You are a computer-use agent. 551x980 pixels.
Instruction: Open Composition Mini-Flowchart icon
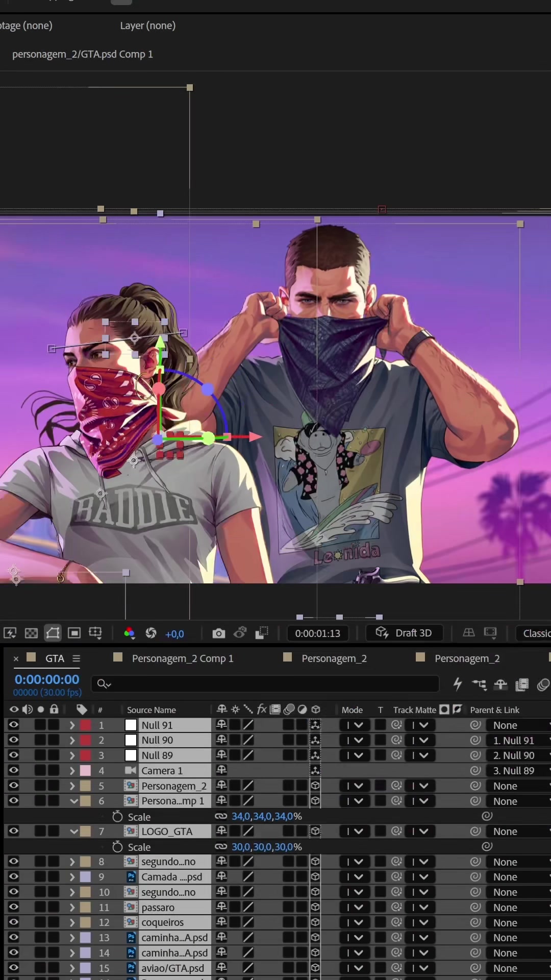pos(479,684)
